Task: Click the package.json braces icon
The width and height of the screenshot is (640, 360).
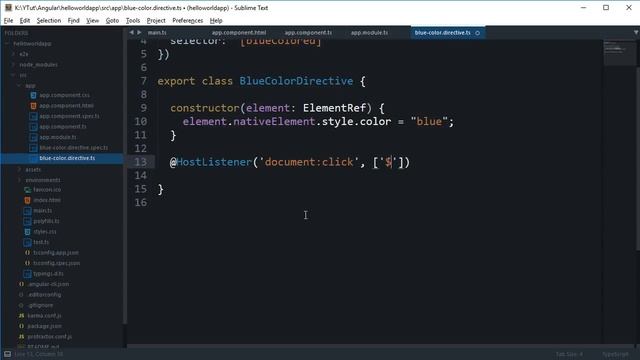Action: [21, 326]
